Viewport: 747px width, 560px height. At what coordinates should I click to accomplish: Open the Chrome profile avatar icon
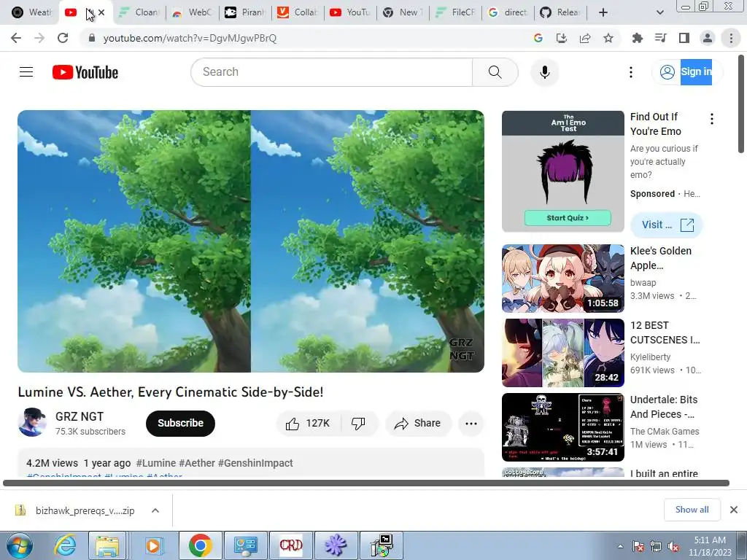708,38
